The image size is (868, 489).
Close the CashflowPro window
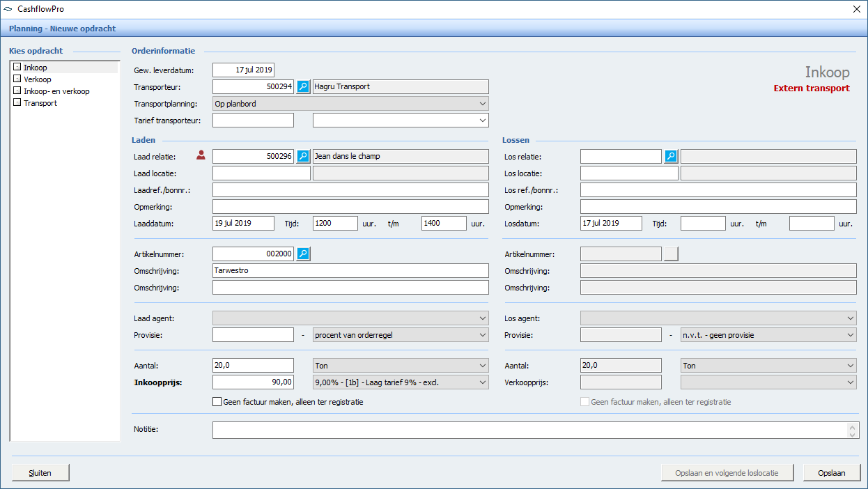[857, 9]
